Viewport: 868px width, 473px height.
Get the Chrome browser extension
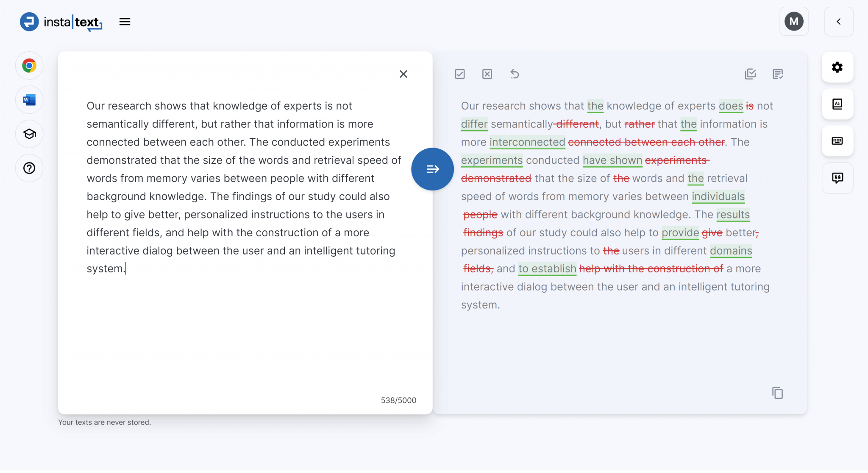[29, 65]
